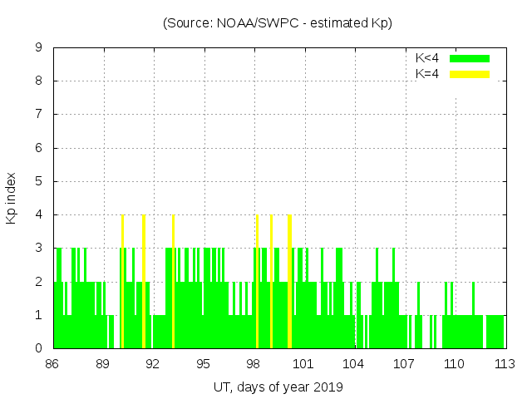Select x-axis tick label 92
Screen dimensions: 532x399
pyautogui.click(x=153, y=363)
